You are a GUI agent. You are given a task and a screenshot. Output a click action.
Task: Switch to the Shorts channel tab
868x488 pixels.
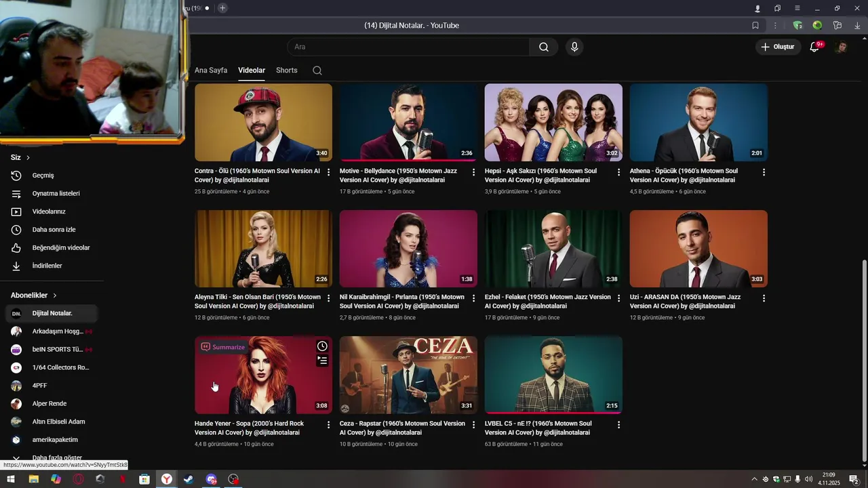click(287, 70)
